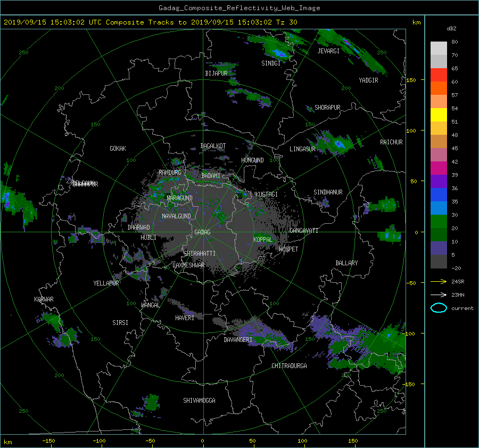Click the YELLAPUR city label
Image resolution: width=479 pixels, height=448 pixels.
[106, 283]
